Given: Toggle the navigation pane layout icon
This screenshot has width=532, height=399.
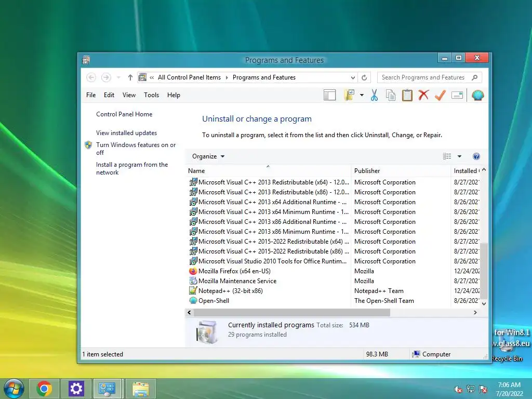Looking at the screenshot, I should coord(329,96).
